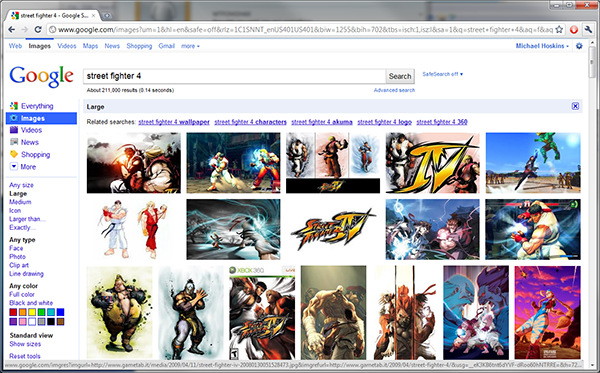Expand More in the left sidebar
600x373 pixels.
(x=28, y=167)
